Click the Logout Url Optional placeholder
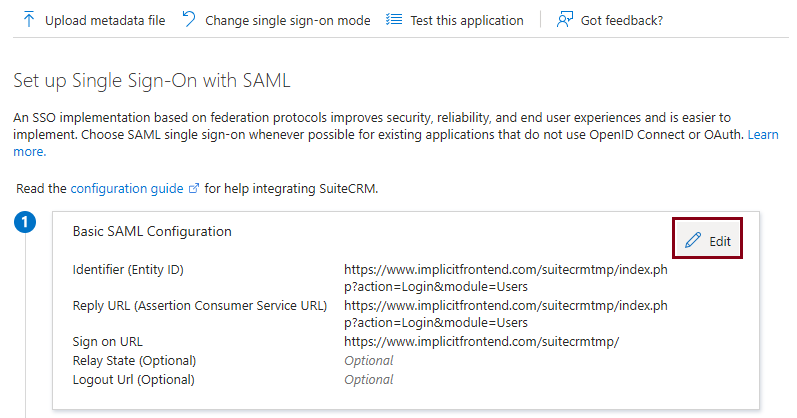The height and width of the screenshot is (418, 797). tap(369, 379)
